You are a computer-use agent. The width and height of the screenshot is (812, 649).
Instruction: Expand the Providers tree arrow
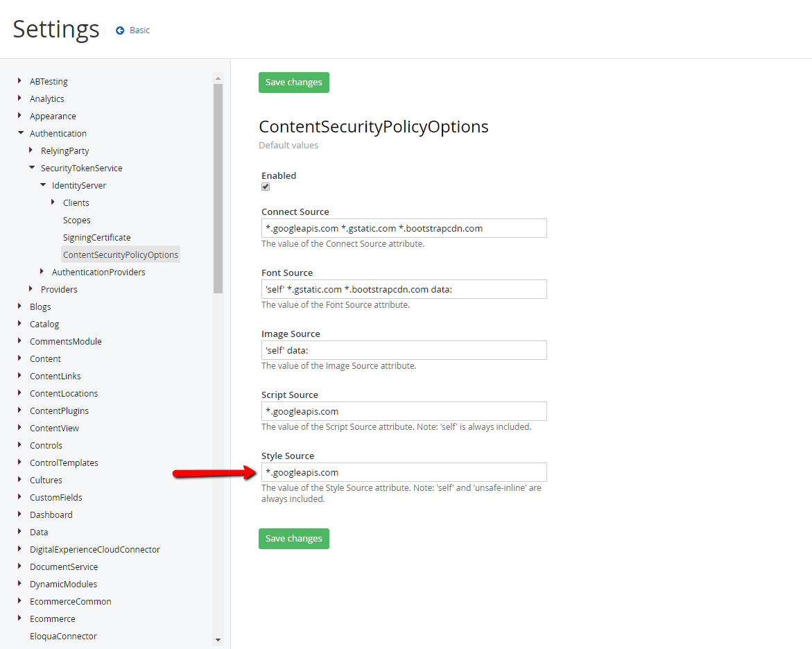[x=31, y=289]
